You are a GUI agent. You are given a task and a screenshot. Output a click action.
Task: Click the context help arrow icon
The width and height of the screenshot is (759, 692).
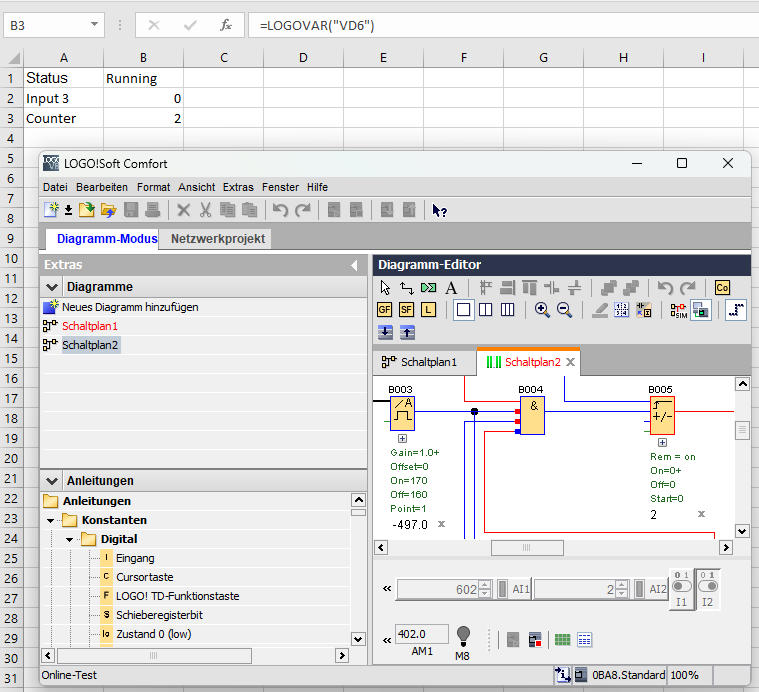[x=439, y=210]
